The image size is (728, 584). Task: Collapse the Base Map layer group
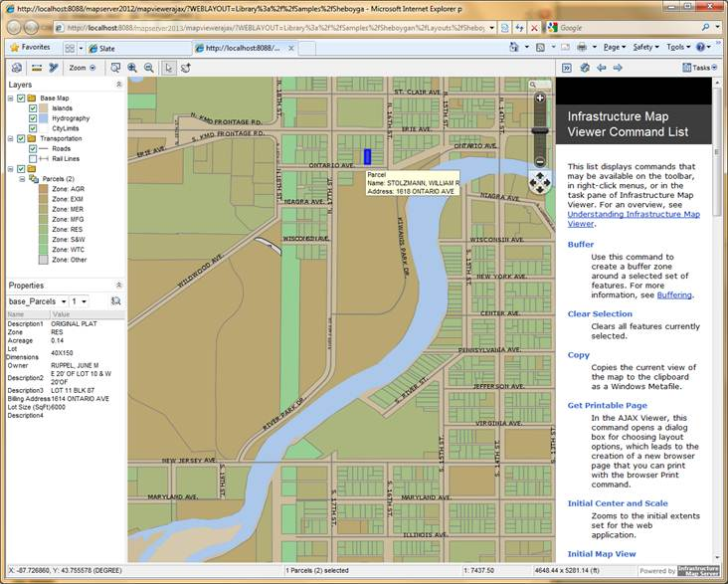[10, 98]
